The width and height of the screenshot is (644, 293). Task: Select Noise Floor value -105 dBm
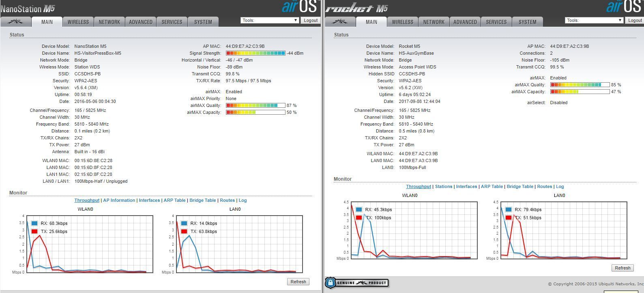[x=560, y=60]
